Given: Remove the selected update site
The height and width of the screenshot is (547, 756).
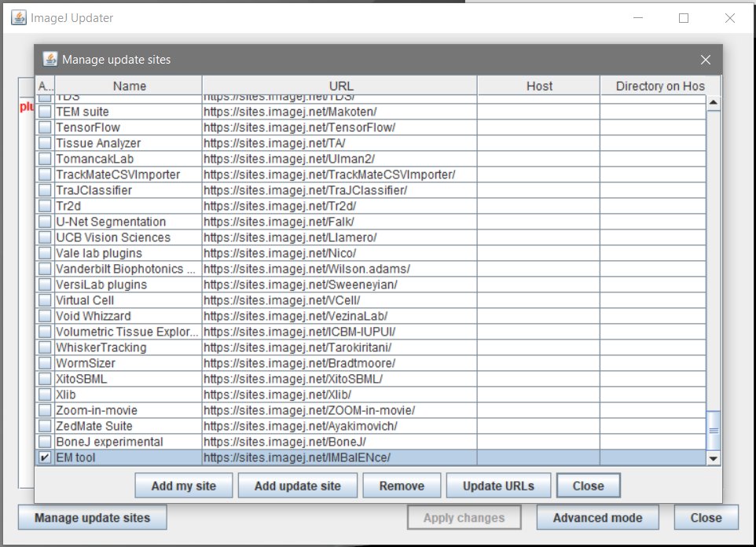Looking at the screenshot, I should coord(402,486).
